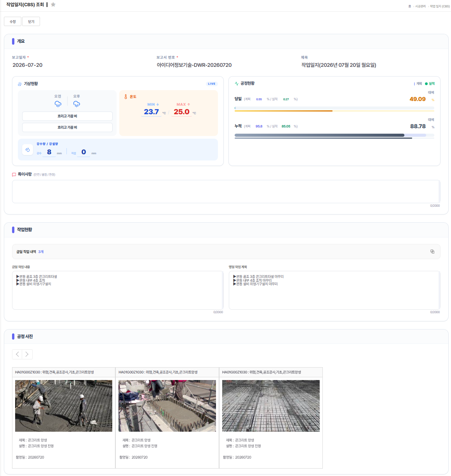The width and height of the screenshot is (451, 476).
Task: Click the 금일 작업 내용 text area
Action: pos(118,290)
